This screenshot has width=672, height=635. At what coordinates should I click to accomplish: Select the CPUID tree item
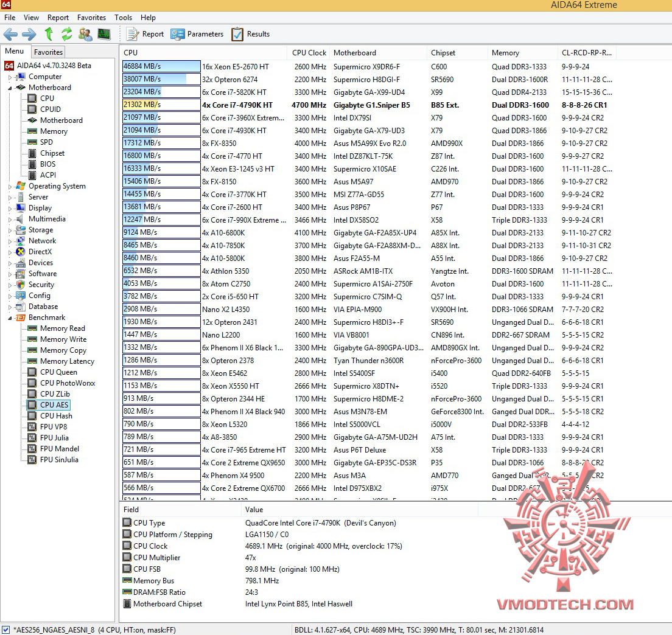click(x=51, y=109)
